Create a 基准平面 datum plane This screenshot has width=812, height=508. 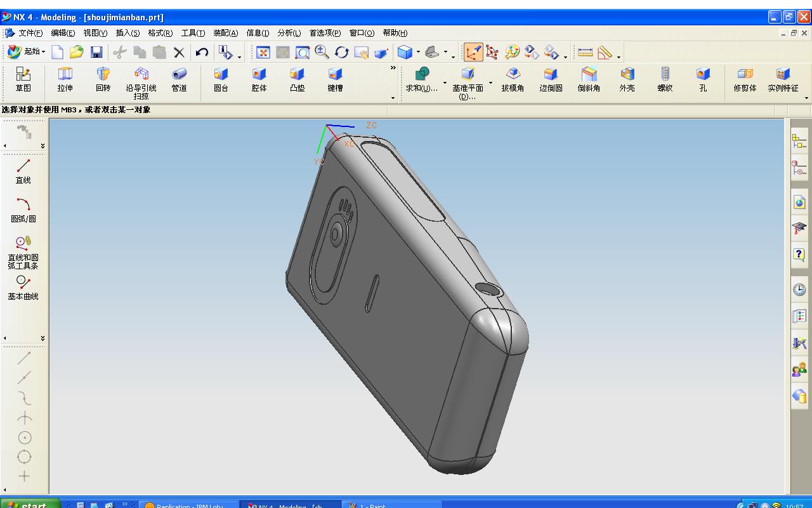pos(468,83)
